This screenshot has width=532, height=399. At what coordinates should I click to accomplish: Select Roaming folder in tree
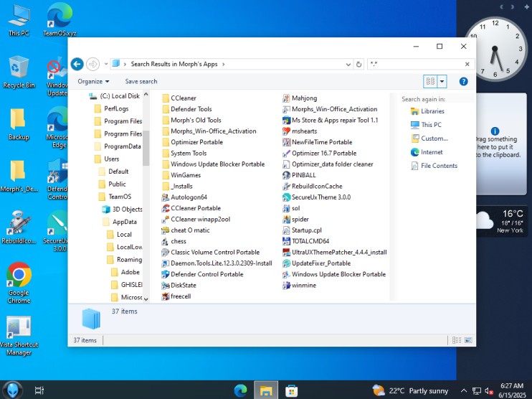(x=125, y=260)
